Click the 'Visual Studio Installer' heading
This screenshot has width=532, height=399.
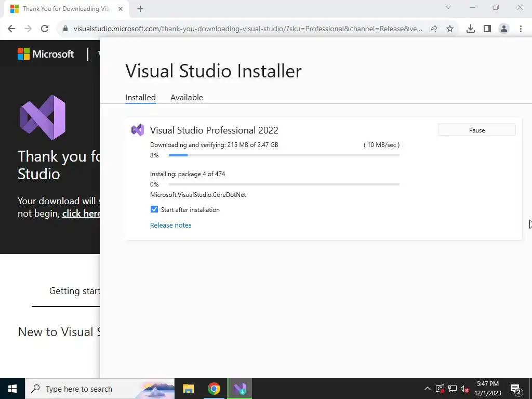[214, 71]
